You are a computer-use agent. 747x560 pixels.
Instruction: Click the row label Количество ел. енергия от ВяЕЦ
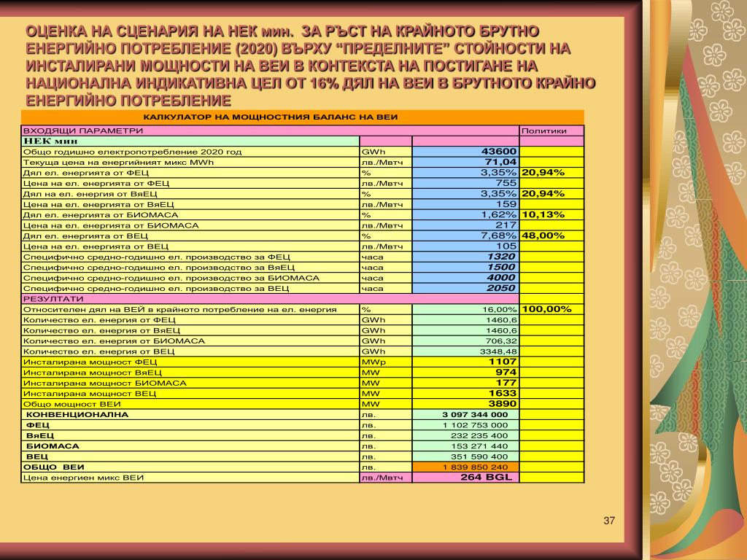click(x=101, y=330)
